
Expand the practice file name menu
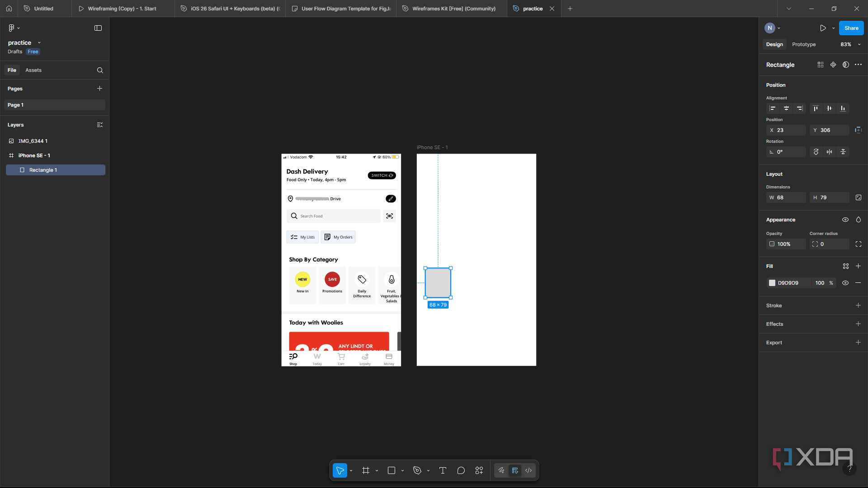[39, 42]
